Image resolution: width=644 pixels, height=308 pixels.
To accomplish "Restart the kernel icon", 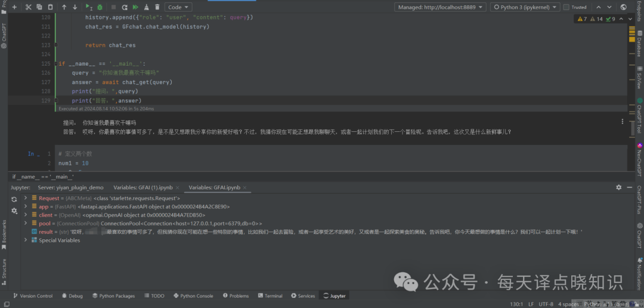I will pos(125,7).
